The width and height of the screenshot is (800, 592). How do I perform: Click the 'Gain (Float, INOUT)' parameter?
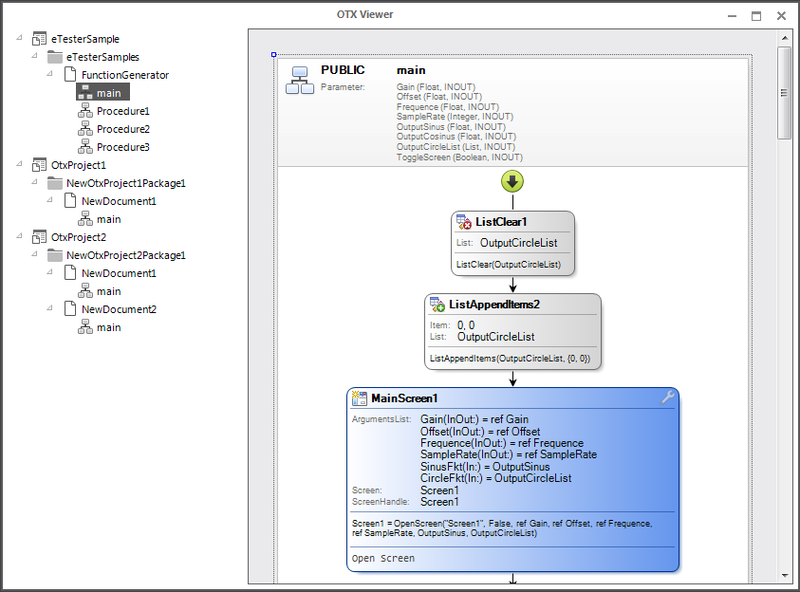[436, 87]
